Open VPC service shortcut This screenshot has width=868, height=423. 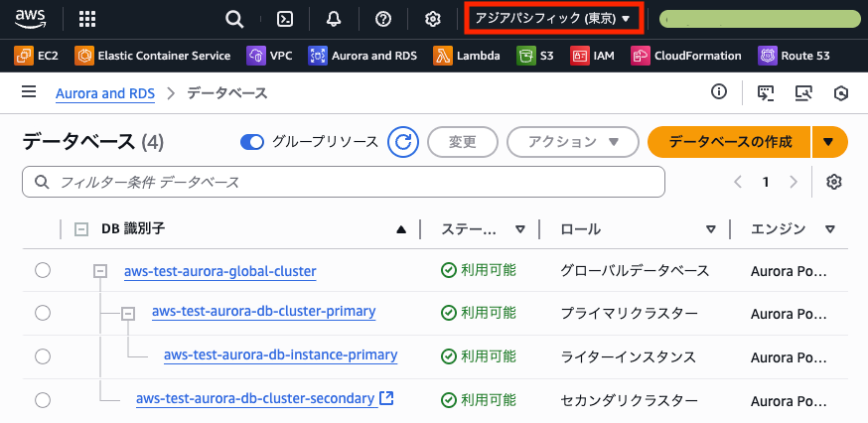pos(269,56)
